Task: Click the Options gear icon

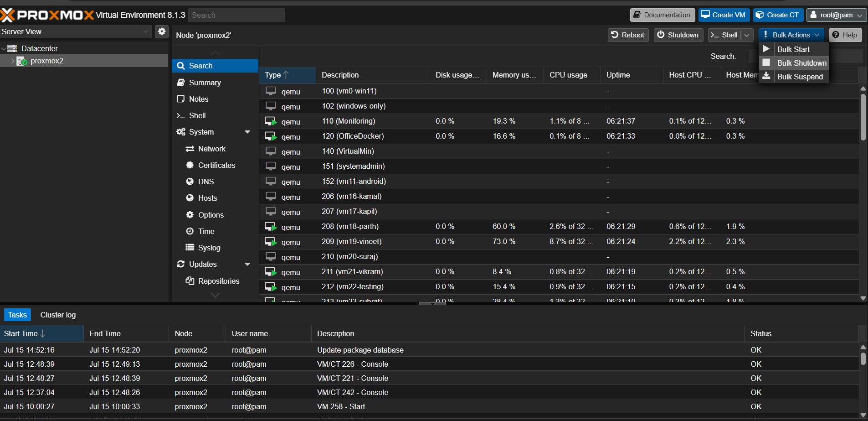Action: coord(190,215)
